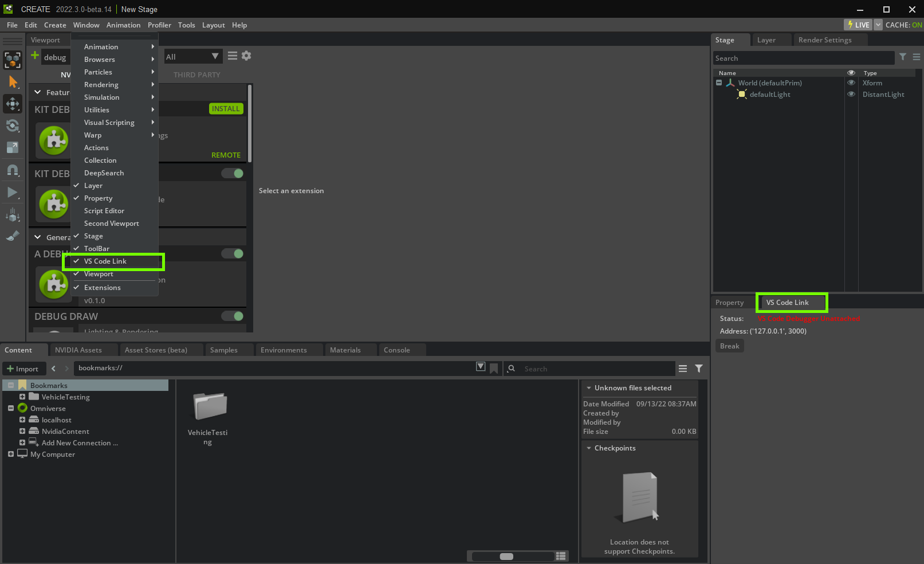Screen dimensions: 924x564
Task: Collapse the Omniverse tree node
Action: (x=11, y=408)
